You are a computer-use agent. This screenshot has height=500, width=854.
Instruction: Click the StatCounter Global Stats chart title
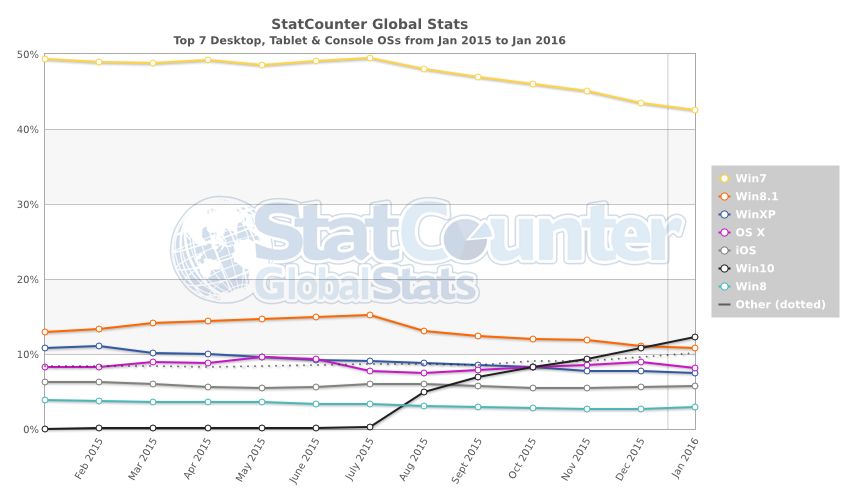coord(369,23)
